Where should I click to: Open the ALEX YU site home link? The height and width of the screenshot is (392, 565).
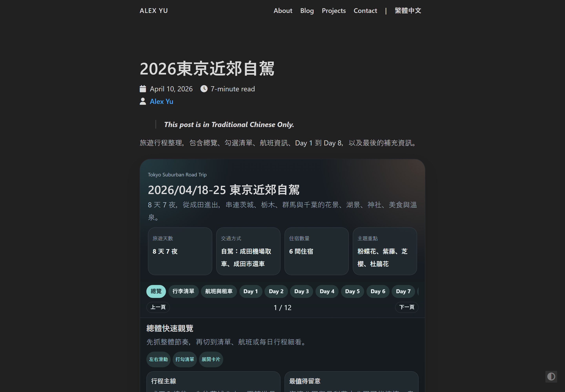(x=154, y=11)
